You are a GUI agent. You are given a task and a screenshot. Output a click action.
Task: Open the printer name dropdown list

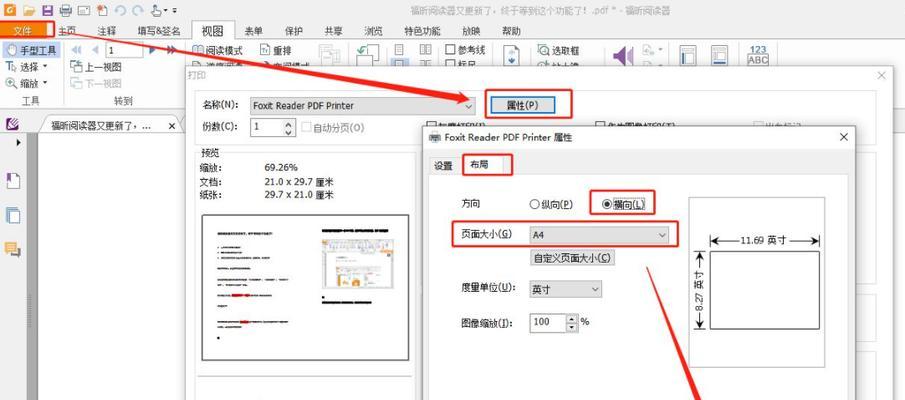[x=469, y=106]
